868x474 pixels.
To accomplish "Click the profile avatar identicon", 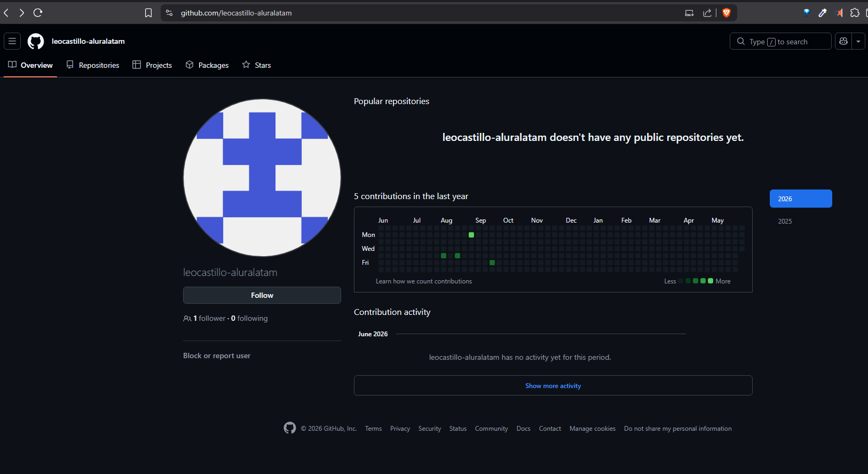I will pyautogui.click(x=262, y=178).
